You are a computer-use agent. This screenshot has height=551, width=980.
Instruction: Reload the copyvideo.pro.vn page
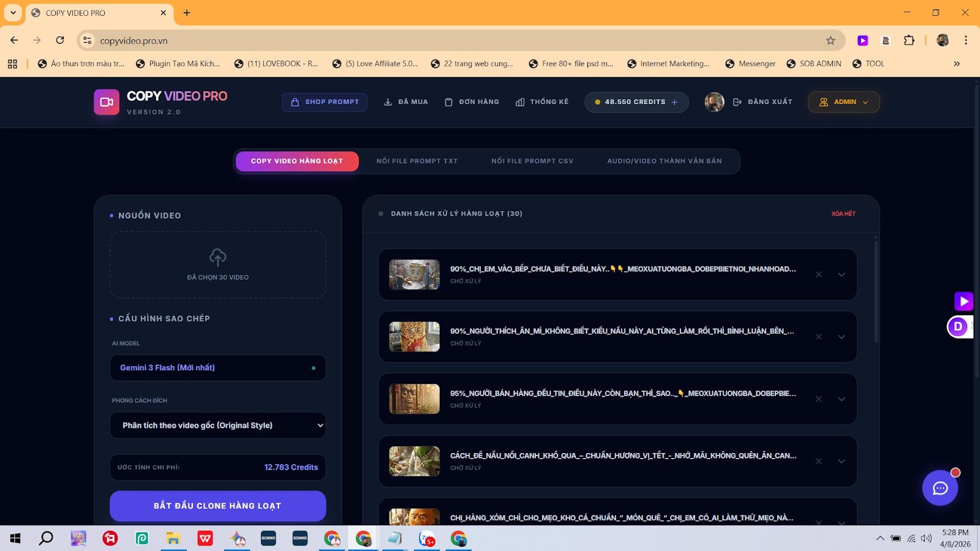(60, 40)
